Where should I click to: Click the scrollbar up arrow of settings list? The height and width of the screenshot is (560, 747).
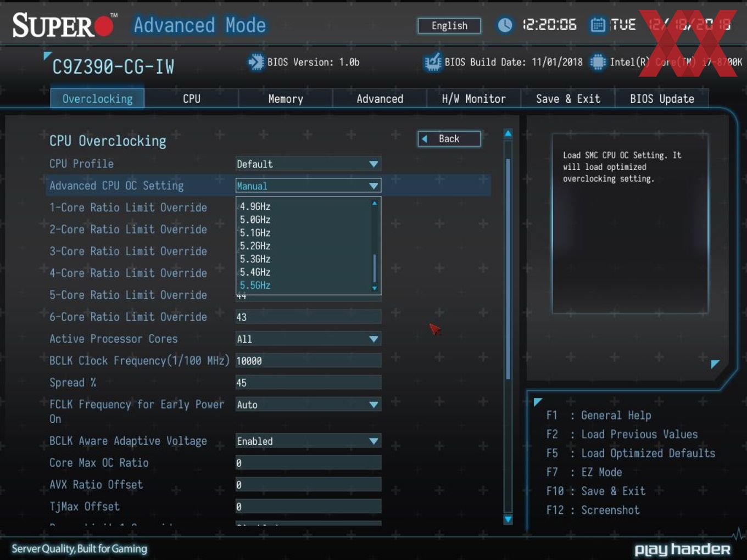coord(508,133)
